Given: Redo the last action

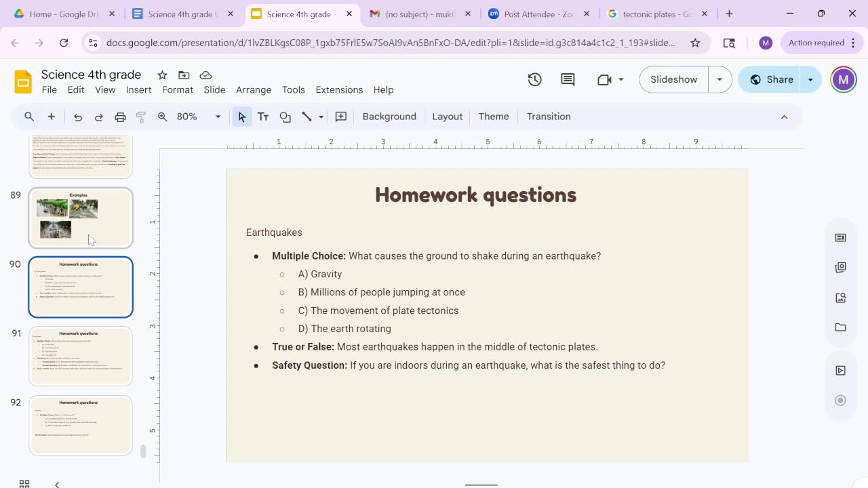Looking at the screenshot, I should tap(99, 117).
